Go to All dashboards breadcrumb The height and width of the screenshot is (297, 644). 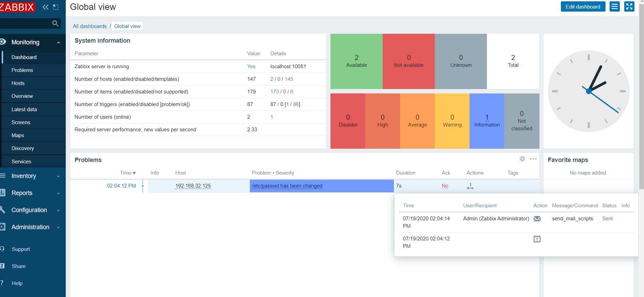(90, 26)
